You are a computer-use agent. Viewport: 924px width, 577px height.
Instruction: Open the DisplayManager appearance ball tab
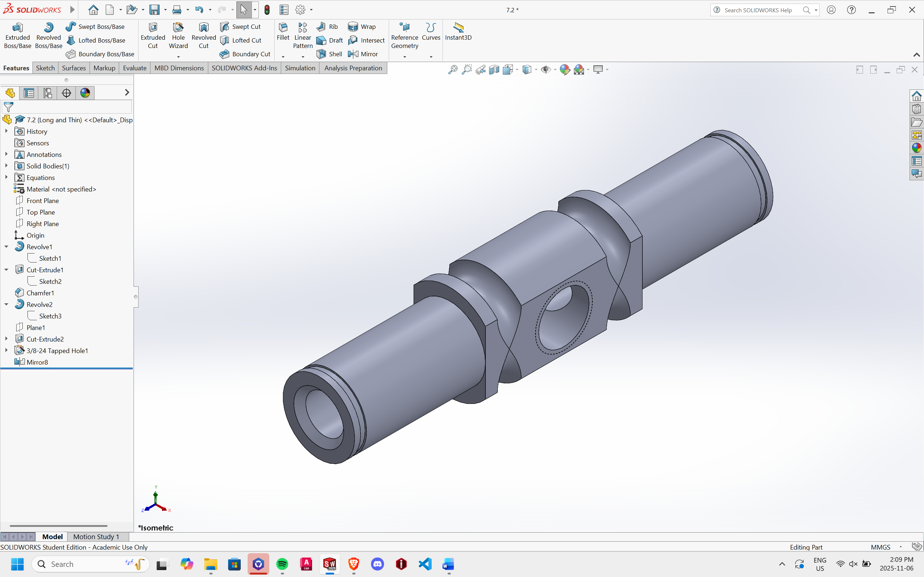click(85, 93)
